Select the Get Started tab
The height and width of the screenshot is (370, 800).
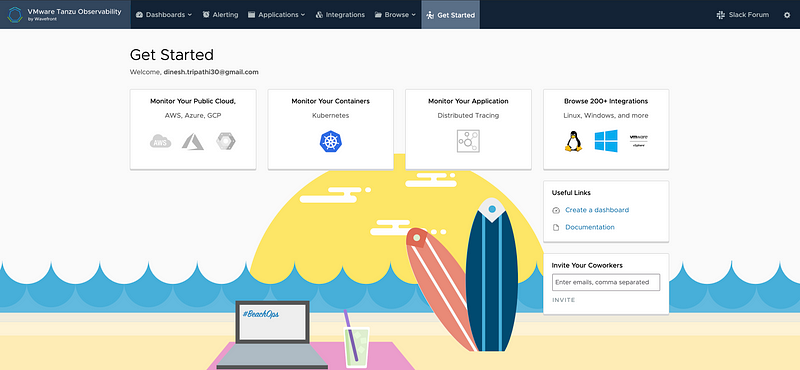click(451, 15)
